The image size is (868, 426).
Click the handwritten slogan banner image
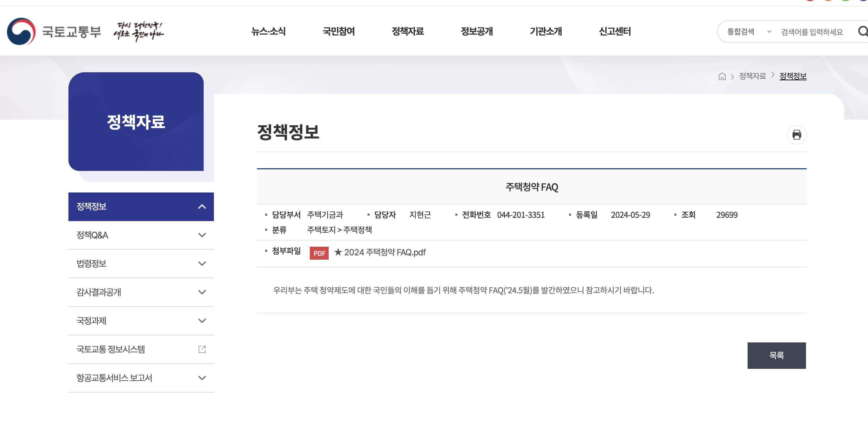[138, 31]
